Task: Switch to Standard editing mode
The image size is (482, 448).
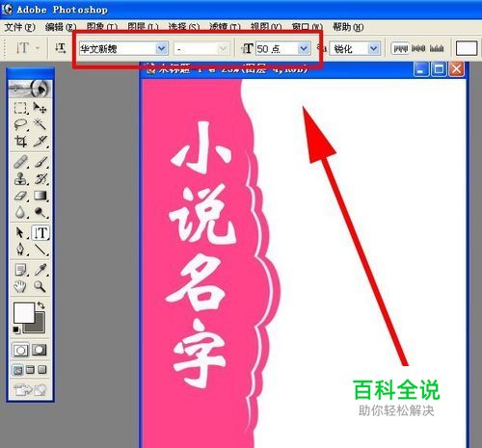Action: (x=20, y=351)
